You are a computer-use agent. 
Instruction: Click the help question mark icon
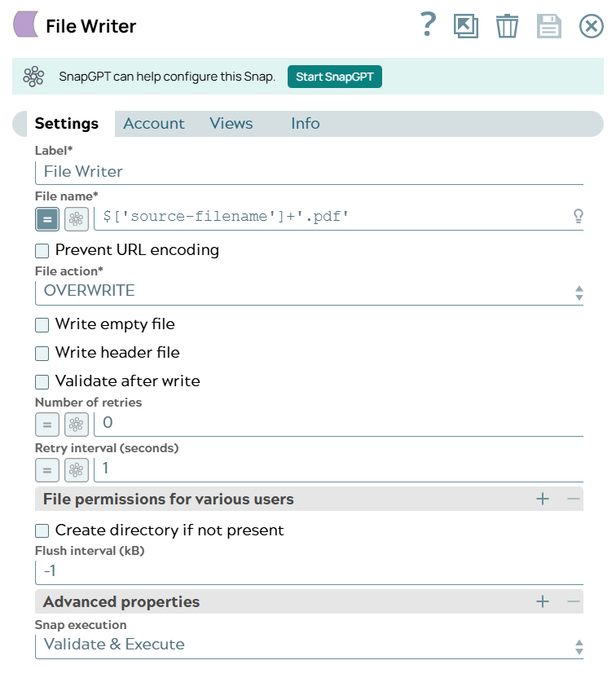[x=427, y=25]
